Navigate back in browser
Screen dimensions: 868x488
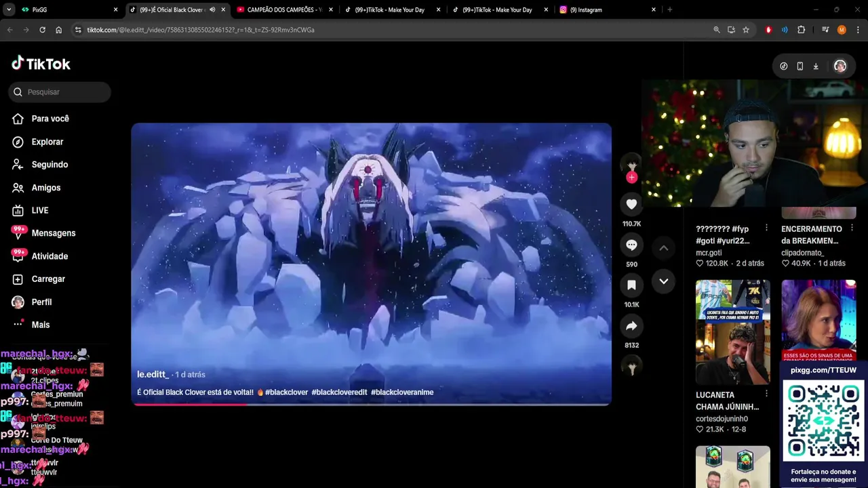pyautogui.click(x=9, y=30)
